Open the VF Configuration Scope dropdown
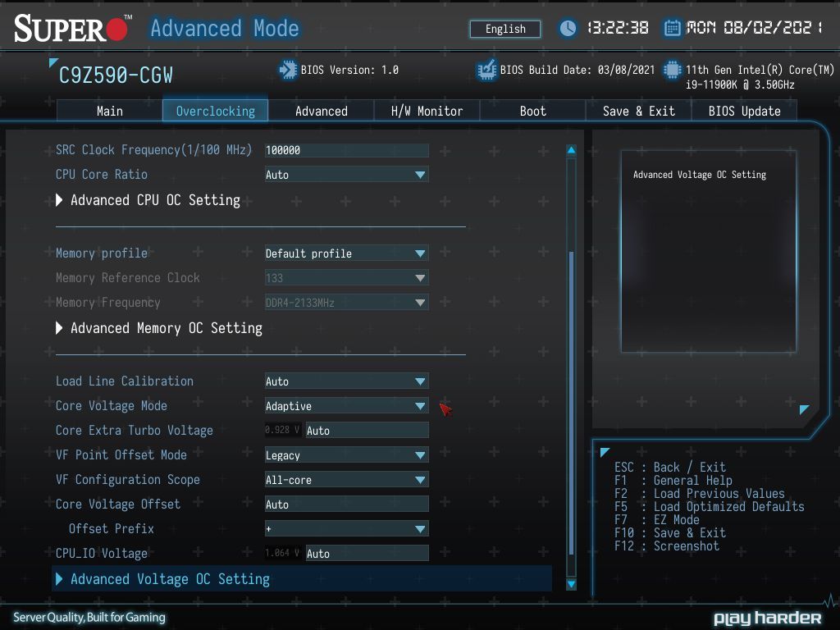The image size is (840, 630). coord(347,480)
